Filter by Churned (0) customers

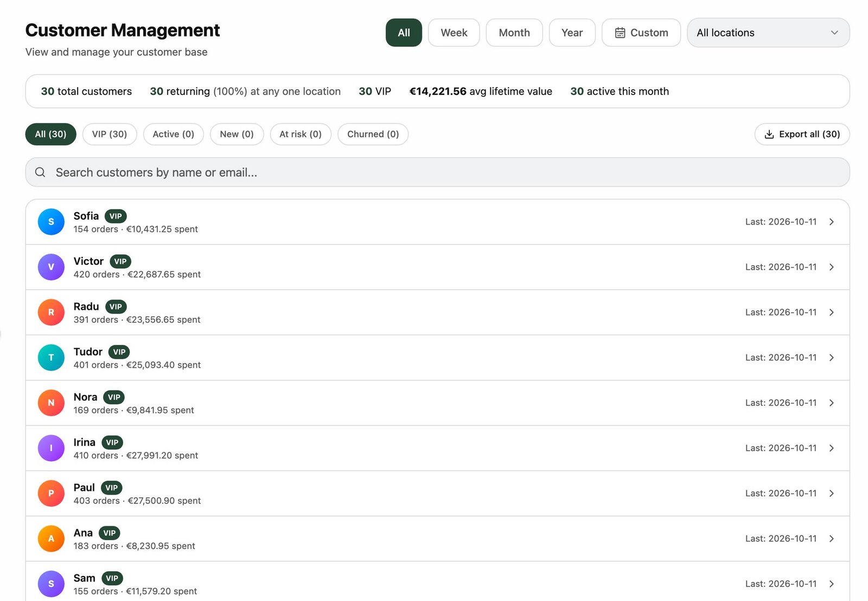(373, 134)
